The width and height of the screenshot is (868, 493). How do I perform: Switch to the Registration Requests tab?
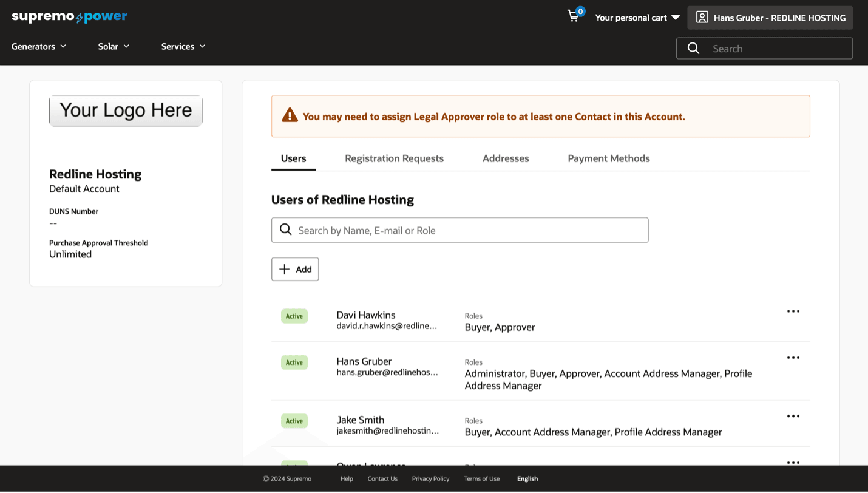[394, 158]
